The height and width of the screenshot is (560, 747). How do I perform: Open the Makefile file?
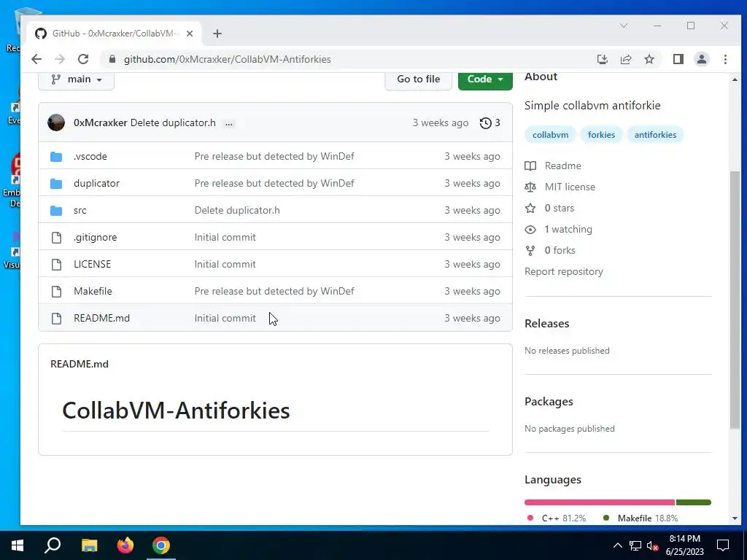pyautogui.click(x=93, y=291)
